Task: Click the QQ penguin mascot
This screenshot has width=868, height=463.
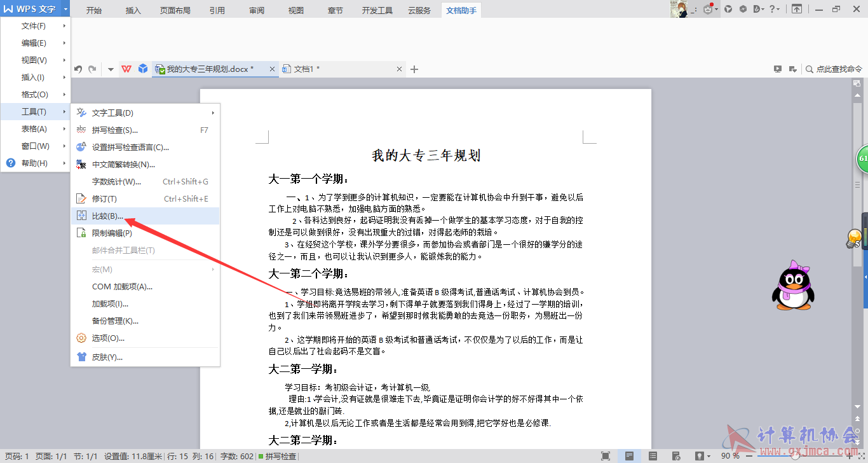Action: point(793,285)
